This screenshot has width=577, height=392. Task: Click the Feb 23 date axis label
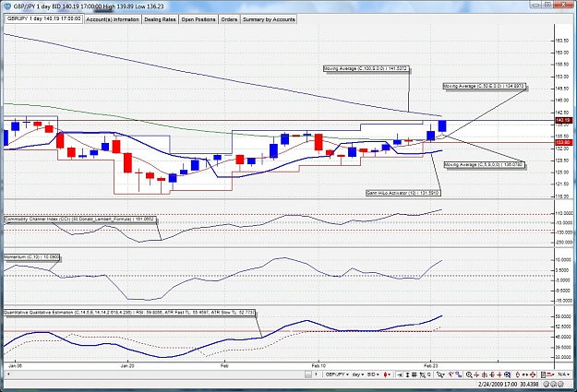point(430,366)
